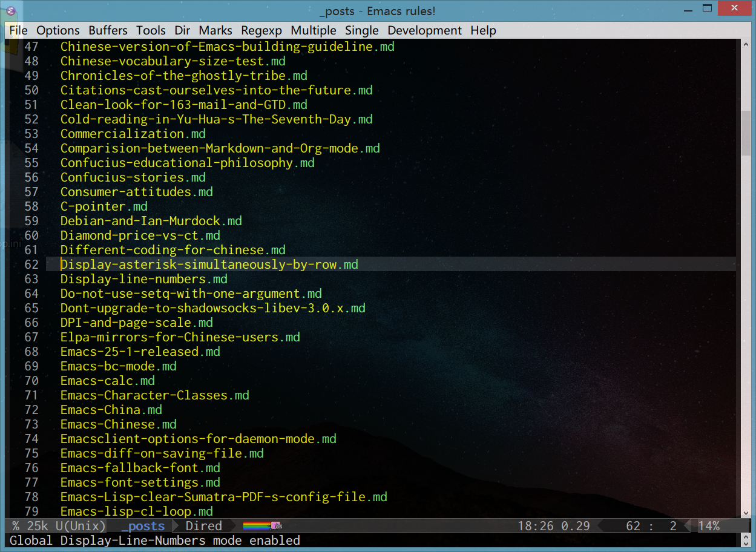This screenshot has height=552, width=756.
Task: Select Emacsclient-options-for-daemon-mode.md file
Action: (199, 439)
